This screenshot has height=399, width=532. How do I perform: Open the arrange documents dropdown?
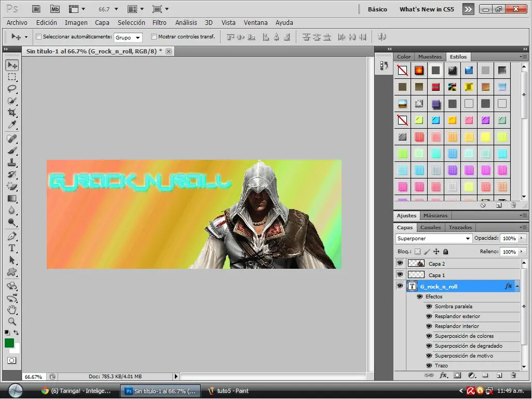click(x=135, y=9)
